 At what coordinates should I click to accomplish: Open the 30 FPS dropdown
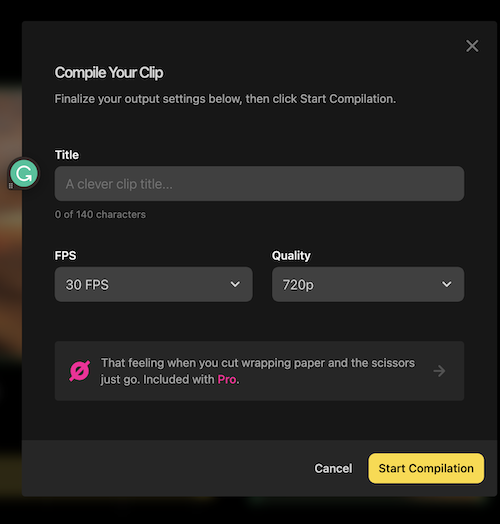pyautogui.click(x=153, y=284)
